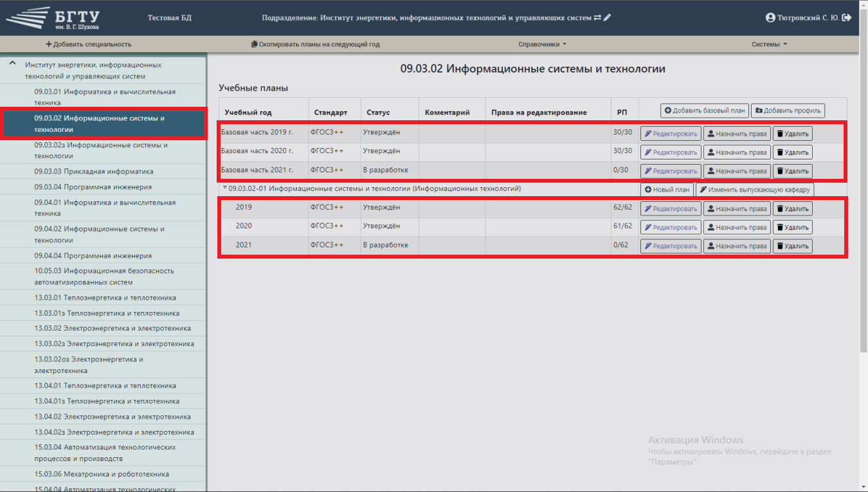Click the swap department arrows icon

tap(597, 18)
